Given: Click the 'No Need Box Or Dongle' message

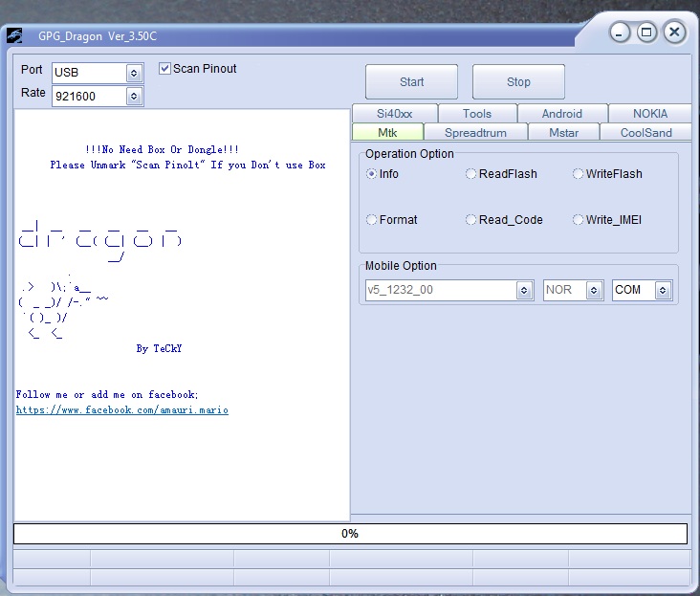Looking at the screenshot, I should (162, 149).
